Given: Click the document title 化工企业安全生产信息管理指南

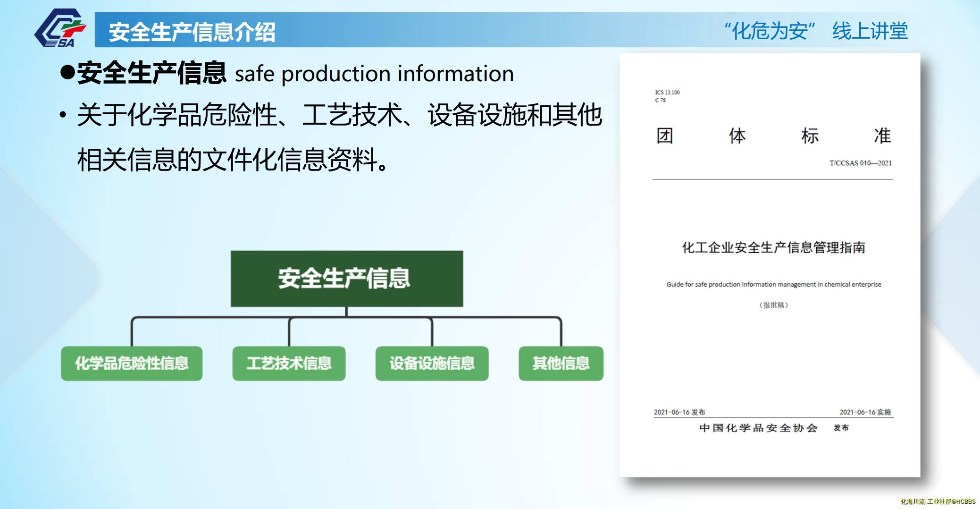Looking at the screenshot, I should (x=774, y=247).
